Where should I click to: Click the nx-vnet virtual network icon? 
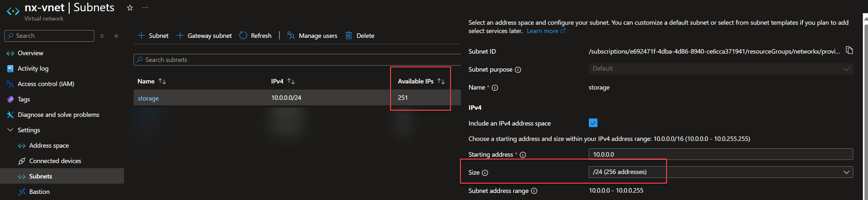coord(13,12)
